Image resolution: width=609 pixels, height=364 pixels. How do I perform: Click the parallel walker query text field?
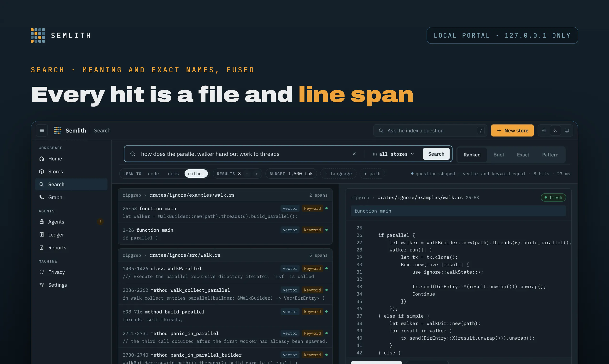pos(243,154)
